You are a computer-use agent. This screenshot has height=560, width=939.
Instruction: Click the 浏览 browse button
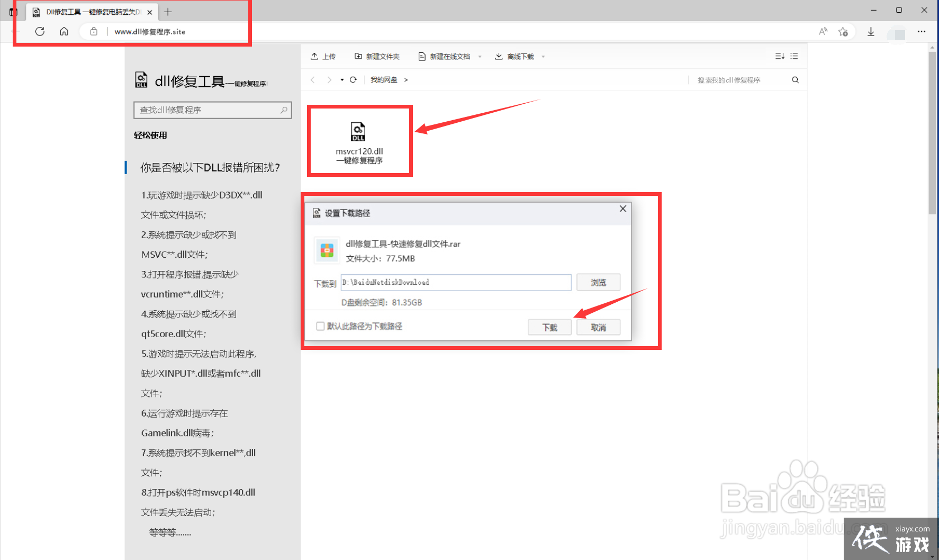(x=598, y=283)
